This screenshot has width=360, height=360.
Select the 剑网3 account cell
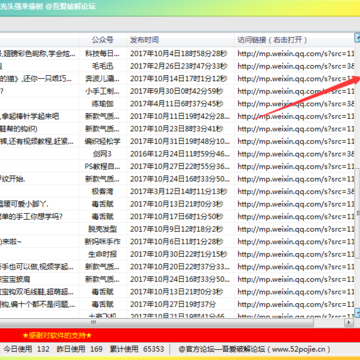click(103, 154)
